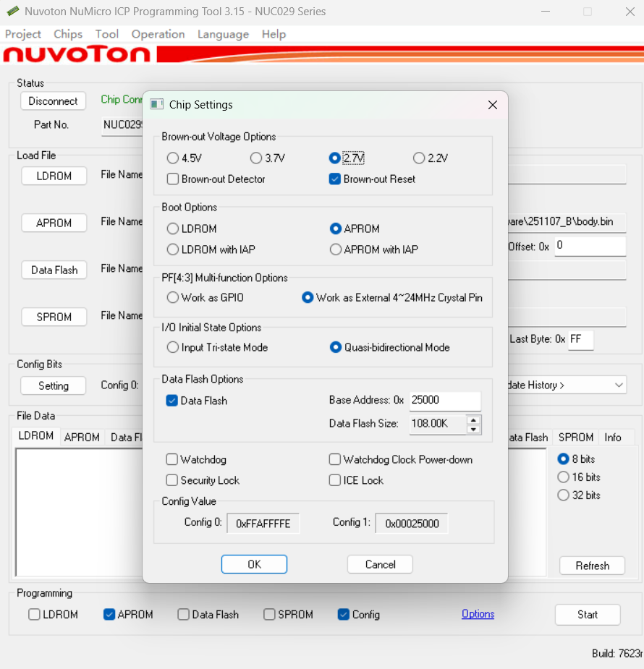Open the Chips menu
The height and width of the screenshot is (669, 644).
click(68, 34)
